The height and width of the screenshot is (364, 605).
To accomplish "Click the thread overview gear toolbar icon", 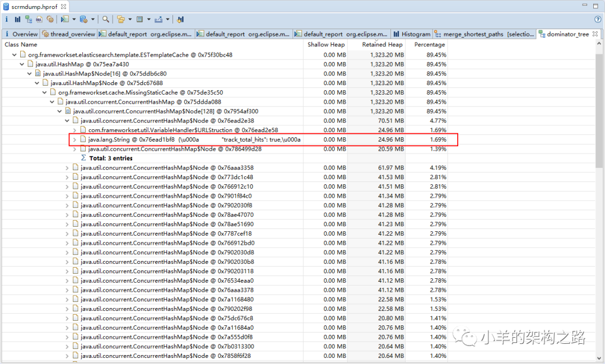I will [50, 19].
